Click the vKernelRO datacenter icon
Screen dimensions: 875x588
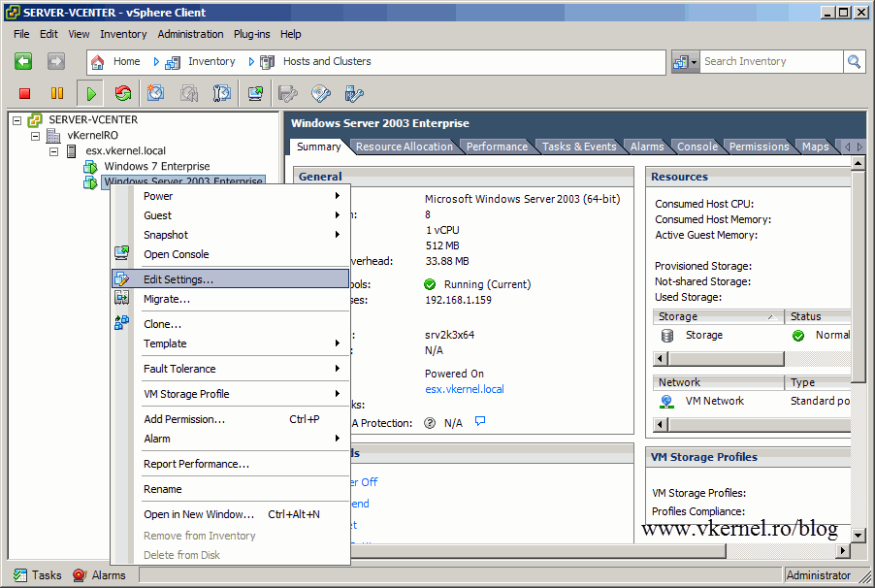pos(53,135)
